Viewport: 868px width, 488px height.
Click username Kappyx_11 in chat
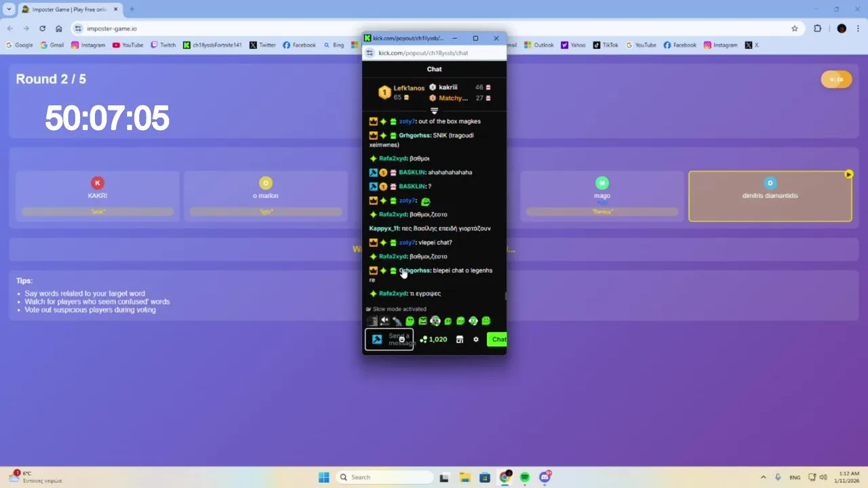[384, 228]
